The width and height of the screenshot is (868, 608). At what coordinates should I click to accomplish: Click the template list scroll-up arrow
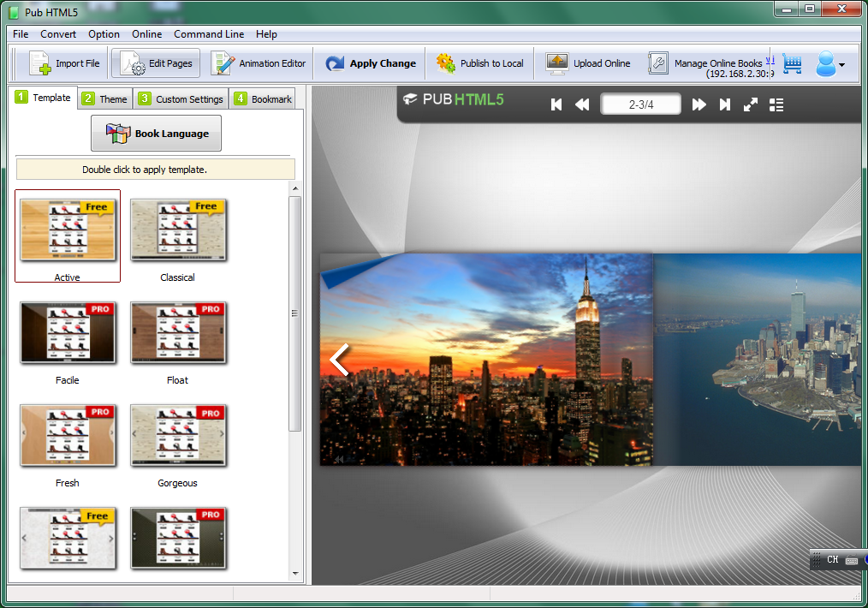(295, 189)
